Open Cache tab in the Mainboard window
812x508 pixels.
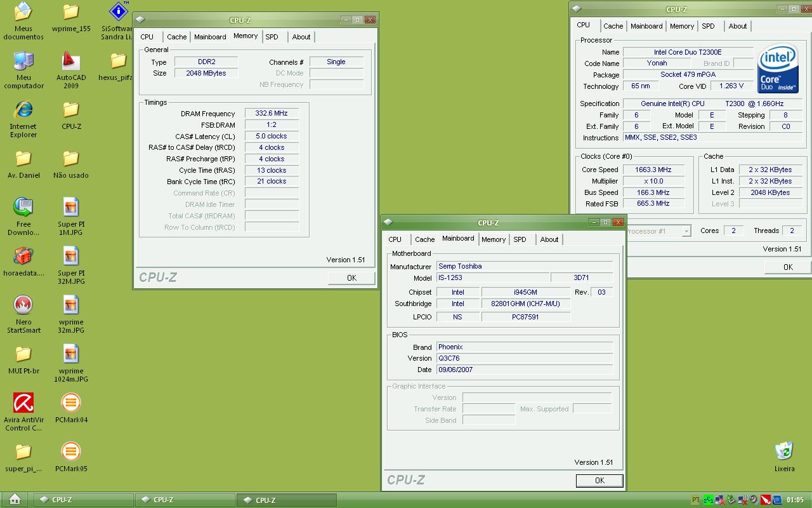[425, 239]
